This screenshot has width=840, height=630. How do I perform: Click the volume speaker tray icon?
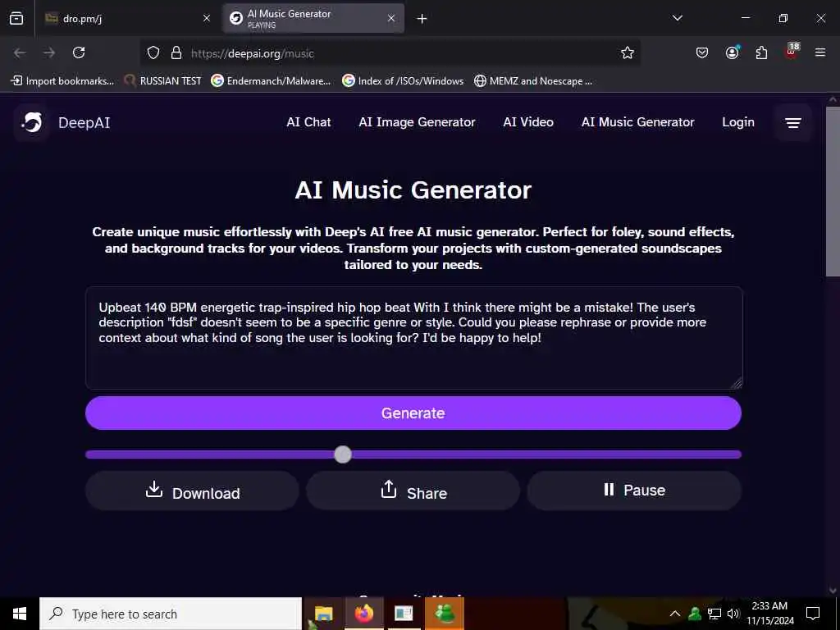[x=733, y=614]
